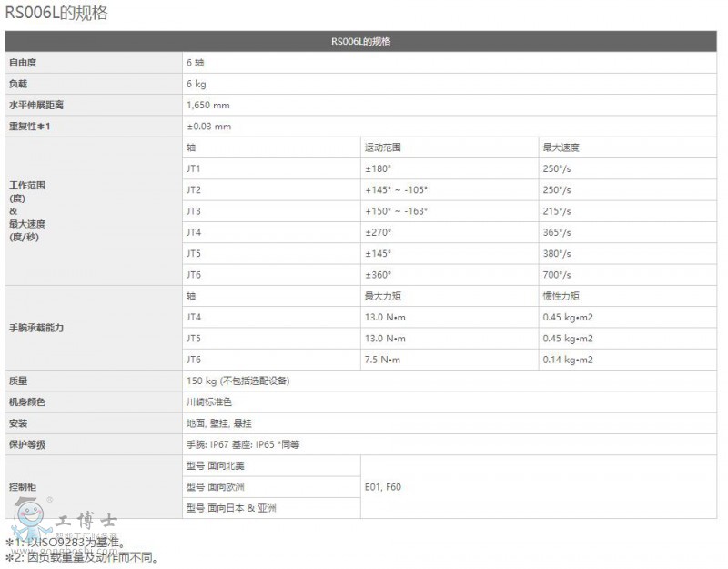Click the motion range '±145°'
The height and width of the screenshot is (569, 728).
(378, 254)
